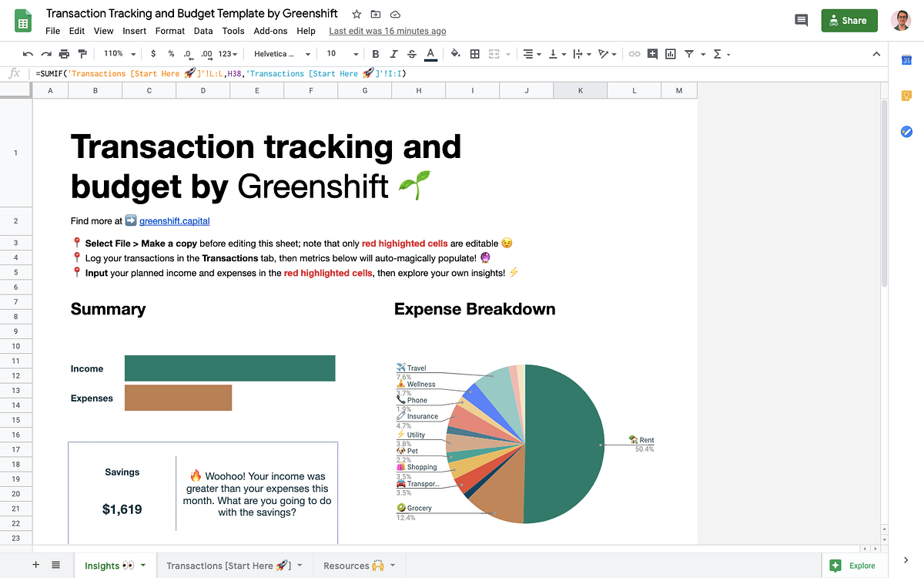Viewport: 924px width, 578px height.
Task: Open the Insights sheet tab menu arrow
Action: [x=145, y=565]
